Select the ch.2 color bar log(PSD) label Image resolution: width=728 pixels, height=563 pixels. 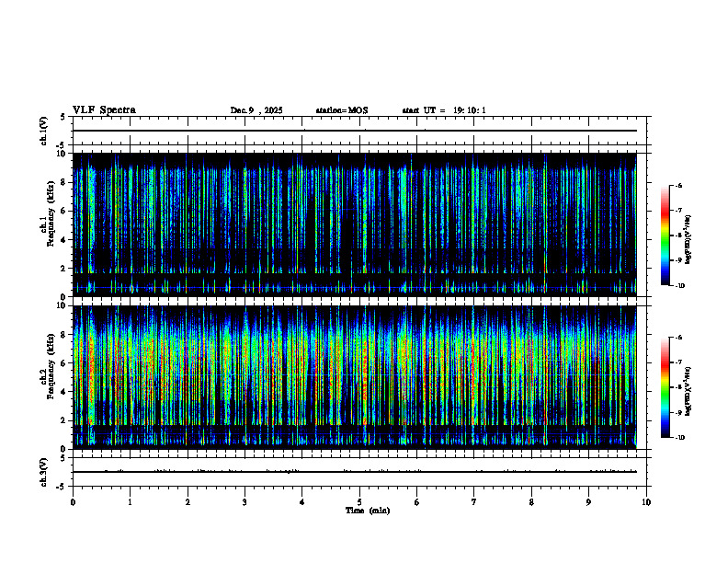click(688, 391)
